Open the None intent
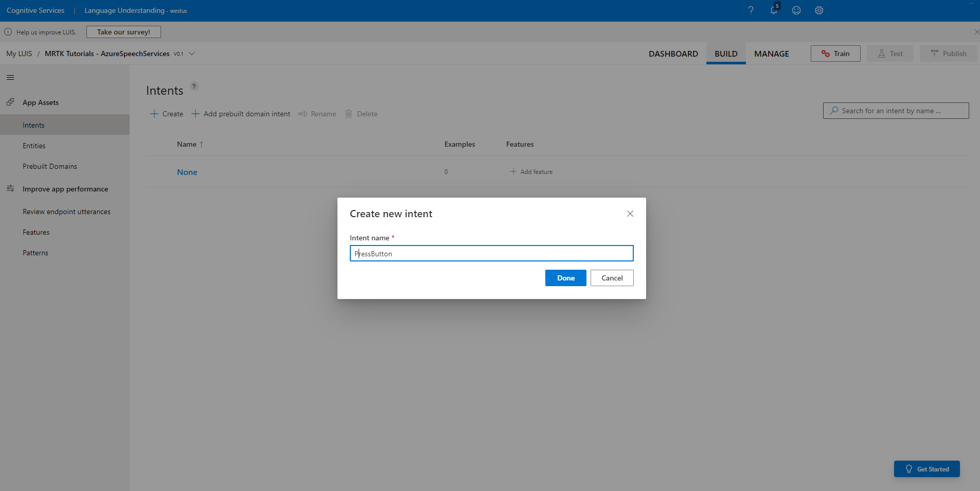The width and height of the screenshot is (980, 491). point(187,172)
